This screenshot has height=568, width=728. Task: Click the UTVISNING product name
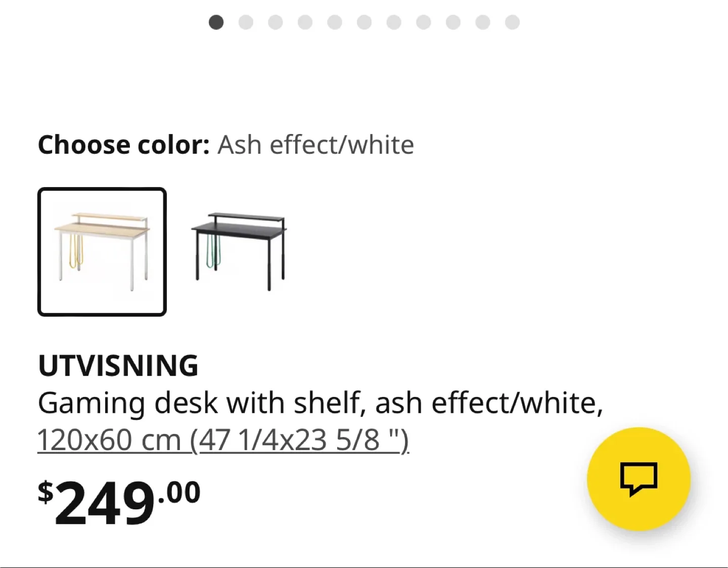(118, 366)
